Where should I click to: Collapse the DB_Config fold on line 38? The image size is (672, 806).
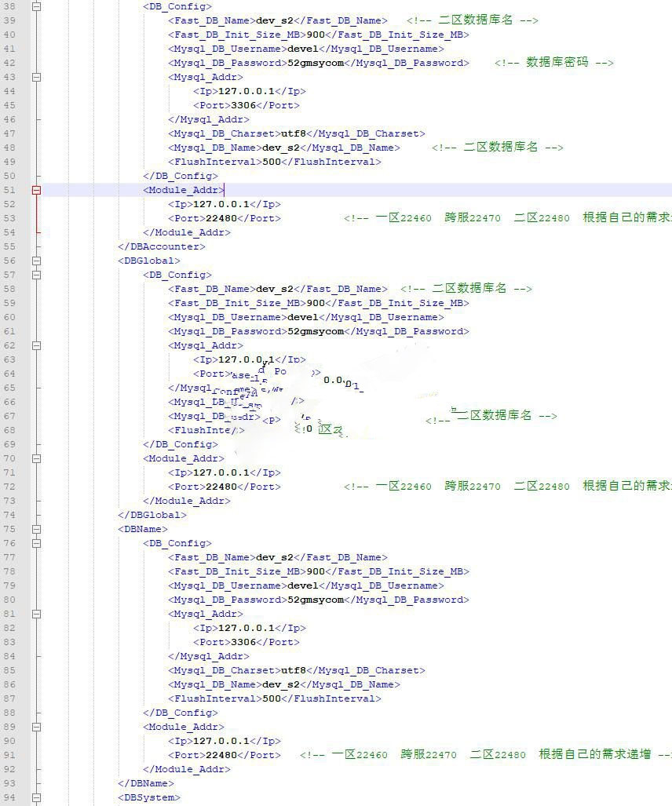coord(36,6)
